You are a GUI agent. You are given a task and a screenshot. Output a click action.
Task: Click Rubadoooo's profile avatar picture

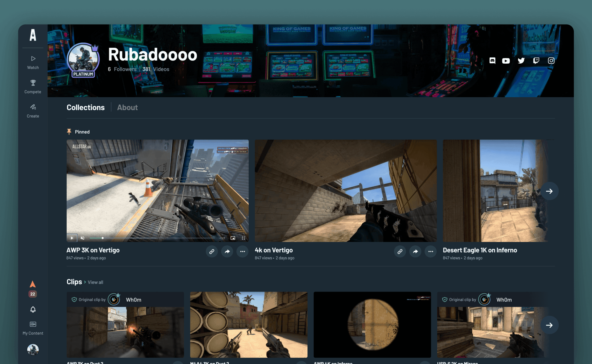[83, 59]
